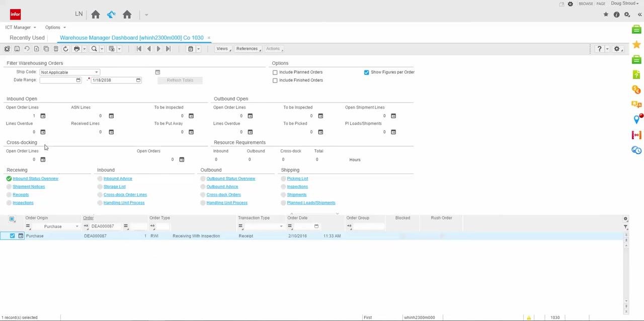644x321 pixels.
Task: Click the undo arrow toolbar icon
Action: pyautogui.click(x=27, y=49)
